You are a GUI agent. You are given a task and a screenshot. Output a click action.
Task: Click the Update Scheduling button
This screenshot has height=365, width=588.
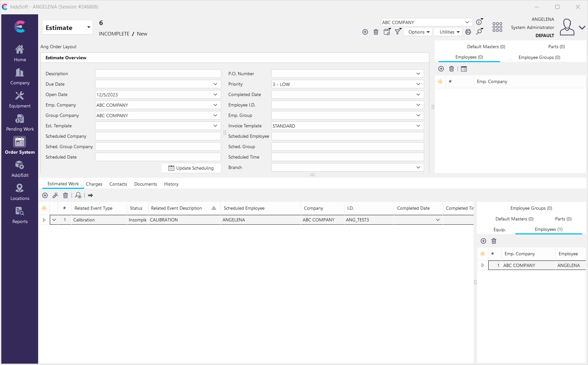pos(191,168)
